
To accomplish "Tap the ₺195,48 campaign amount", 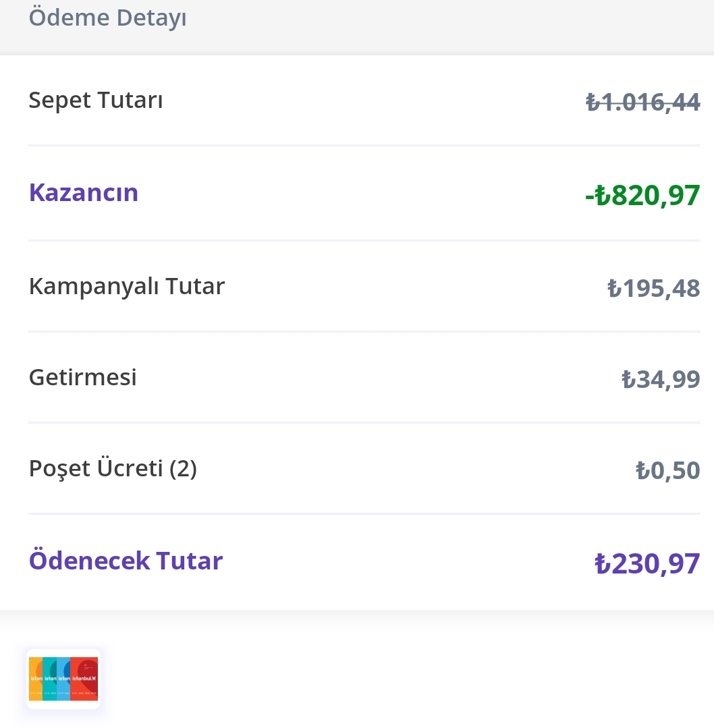I will pos(654,288).
